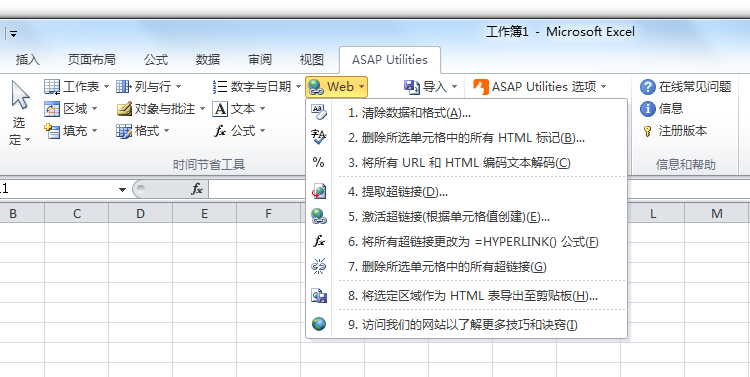The height and width of the screenshot is (377, 750).
Task: Choose 1. 清除数据和格式(A)...
Action: (x=466, y=113)
